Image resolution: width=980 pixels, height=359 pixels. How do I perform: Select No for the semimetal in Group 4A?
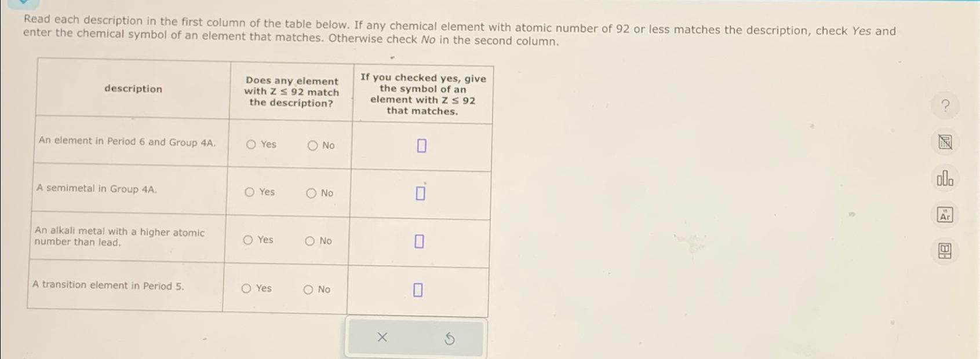pyautogui.click(x=311, y=193)
